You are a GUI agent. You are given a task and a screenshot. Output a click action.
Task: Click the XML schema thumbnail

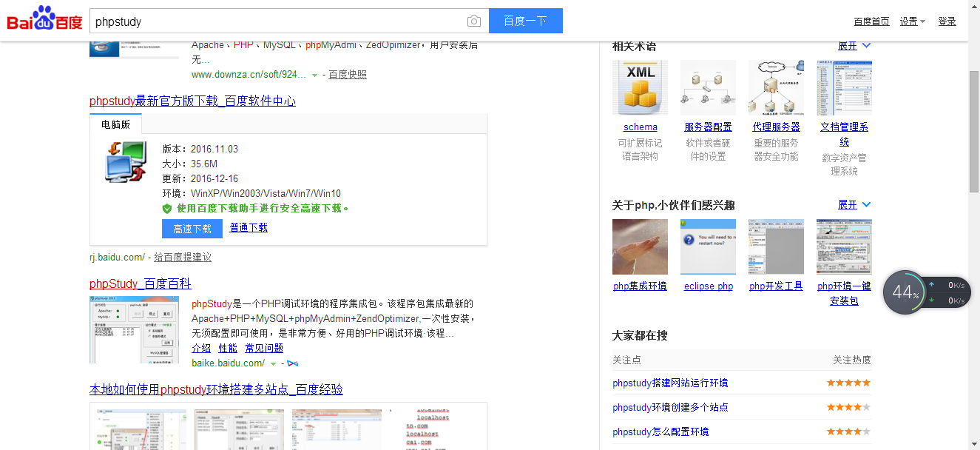640,87
